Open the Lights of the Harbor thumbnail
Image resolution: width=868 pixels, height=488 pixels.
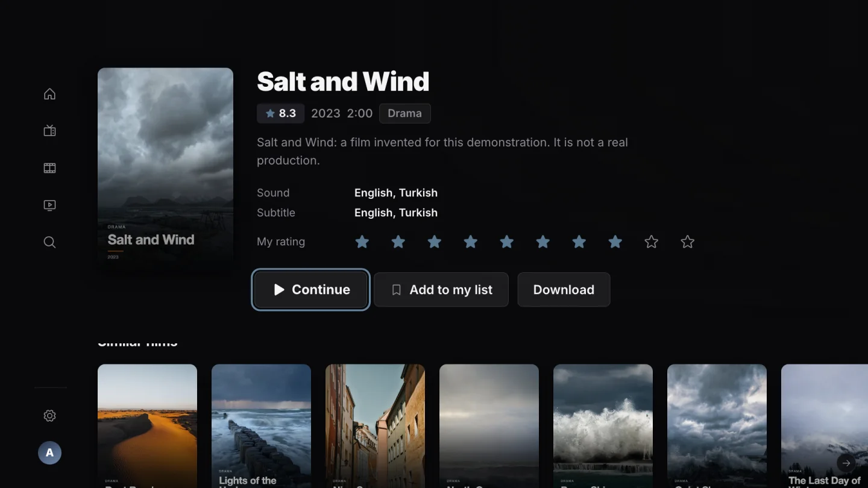click(x=261, y=426)
